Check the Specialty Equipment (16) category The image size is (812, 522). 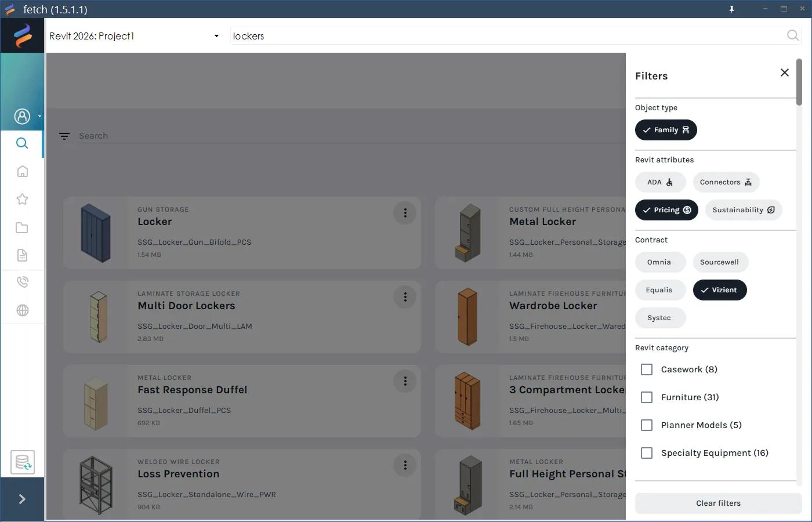[647, 453]
